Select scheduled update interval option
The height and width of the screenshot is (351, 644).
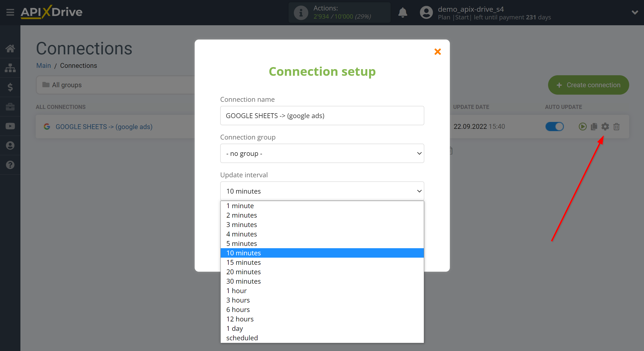(242, 337)
